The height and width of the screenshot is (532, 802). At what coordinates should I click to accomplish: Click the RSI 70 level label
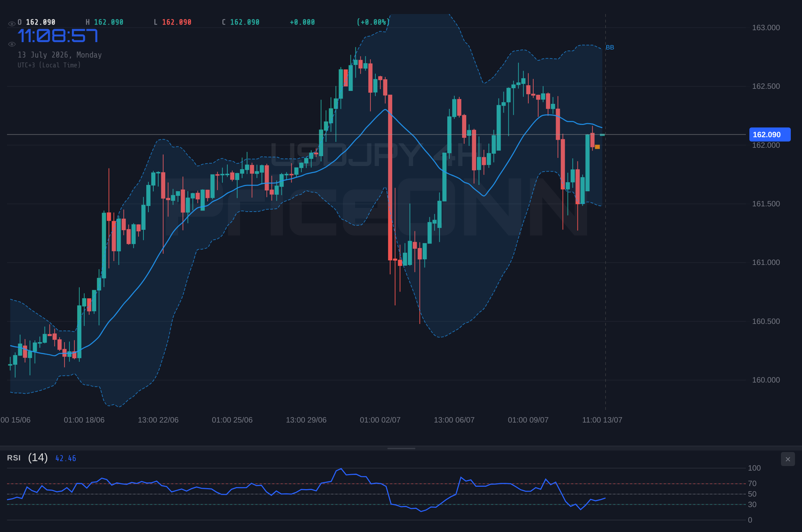[x=752, y=484]
